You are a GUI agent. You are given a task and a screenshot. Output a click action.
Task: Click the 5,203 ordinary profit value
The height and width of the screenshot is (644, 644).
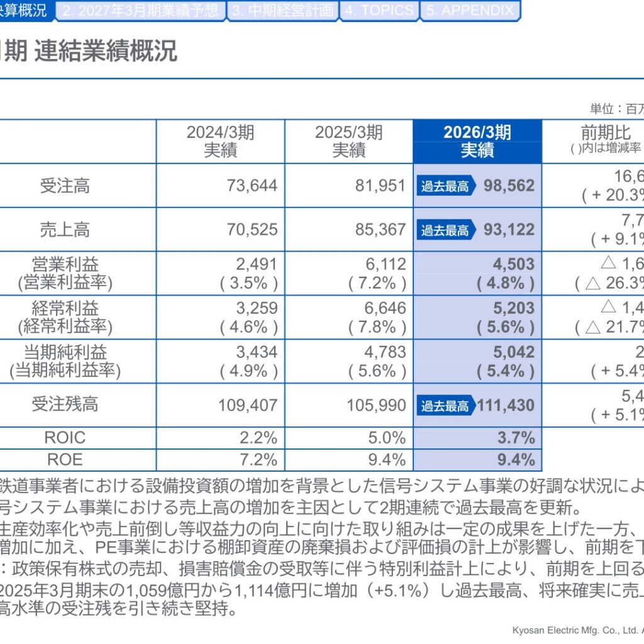tap(514, 308)
